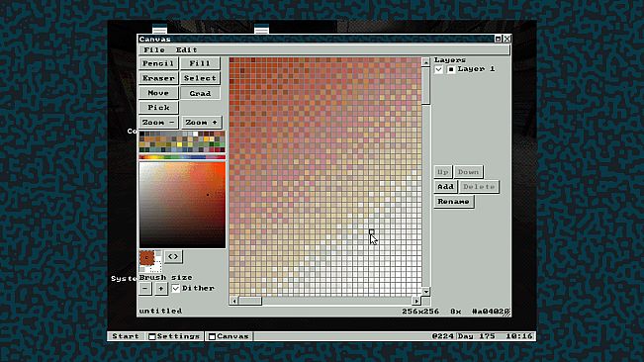Viewport: 644px width, 362px height.
Task: Open the Edit menu
Action: 186,49
